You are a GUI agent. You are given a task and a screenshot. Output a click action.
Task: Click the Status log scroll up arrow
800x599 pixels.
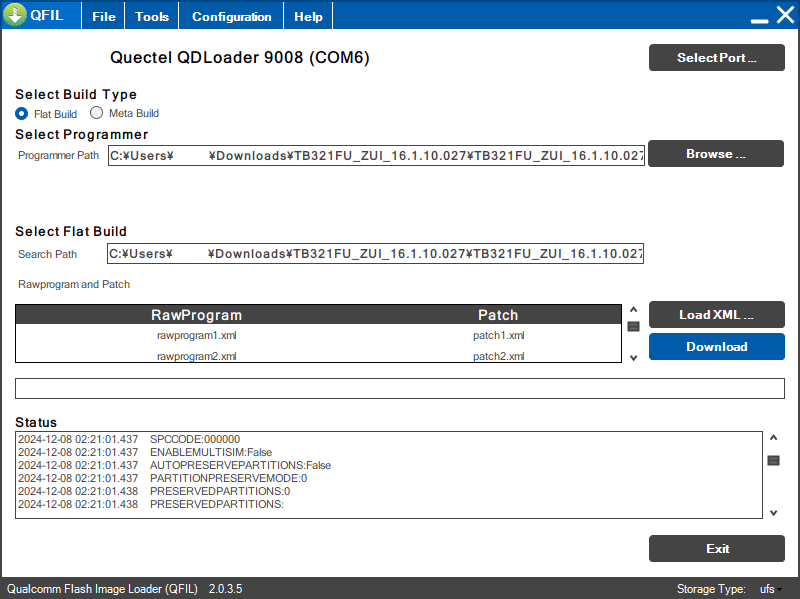click(773, 438)
